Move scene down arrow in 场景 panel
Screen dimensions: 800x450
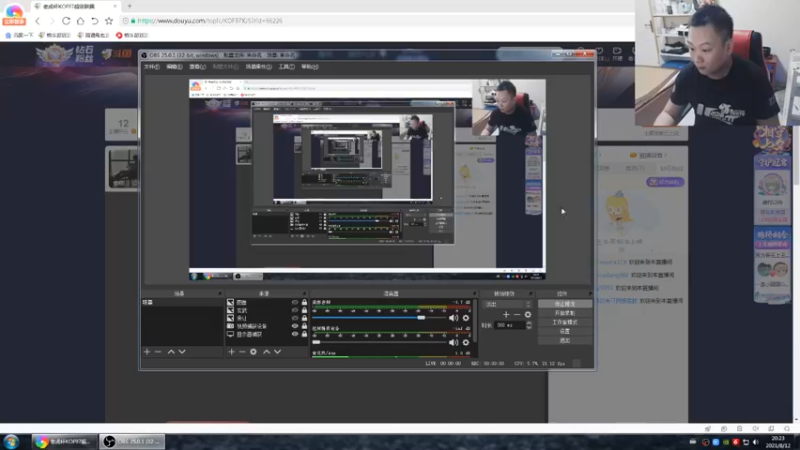182,352
